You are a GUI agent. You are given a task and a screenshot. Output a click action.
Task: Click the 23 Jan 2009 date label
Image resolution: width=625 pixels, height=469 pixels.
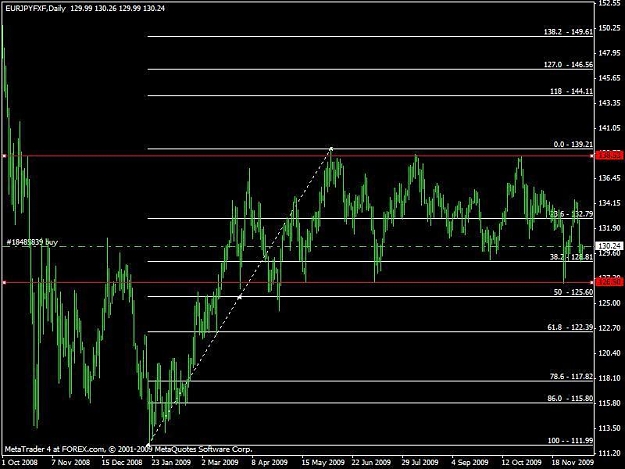(x=171, y=462)
